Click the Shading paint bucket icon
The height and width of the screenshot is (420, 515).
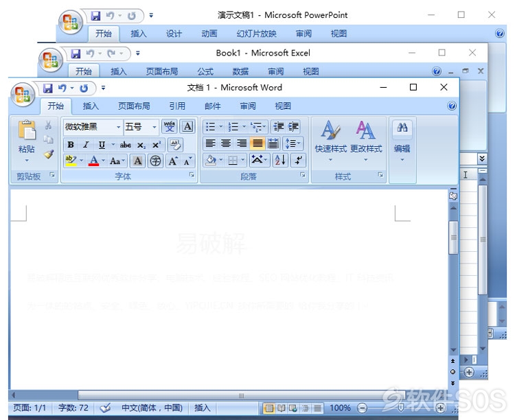click(211, 161)
